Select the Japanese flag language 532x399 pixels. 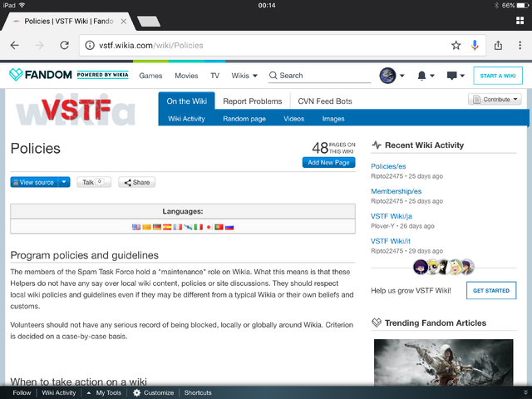click(x=209, y=227)
